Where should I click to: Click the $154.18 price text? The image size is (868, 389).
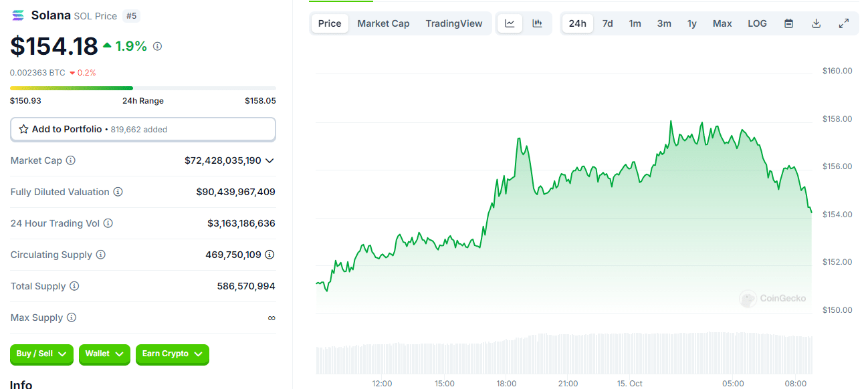[x=54, y=46]
